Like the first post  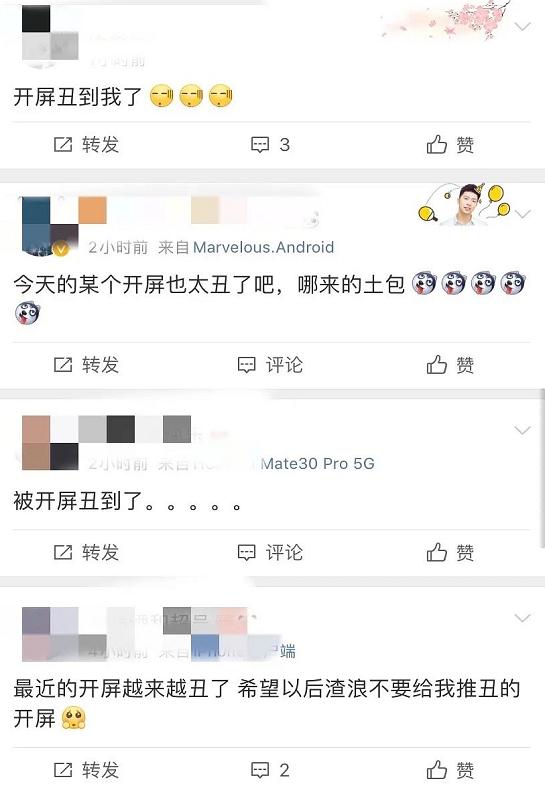coord(450,145)
